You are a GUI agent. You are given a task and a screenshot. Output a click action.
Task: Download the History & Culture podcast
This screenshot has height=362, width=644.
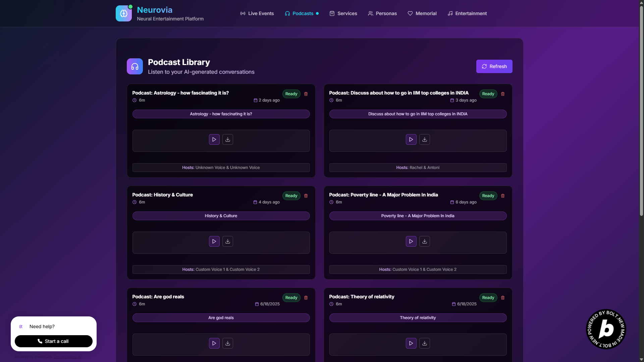(x=227, y=241)
